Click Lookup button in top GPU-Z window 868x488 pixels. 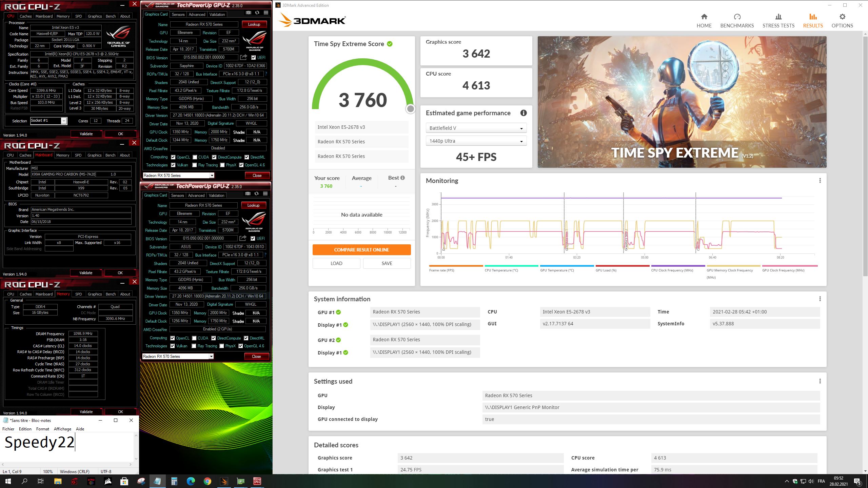[x=254, y=24]
